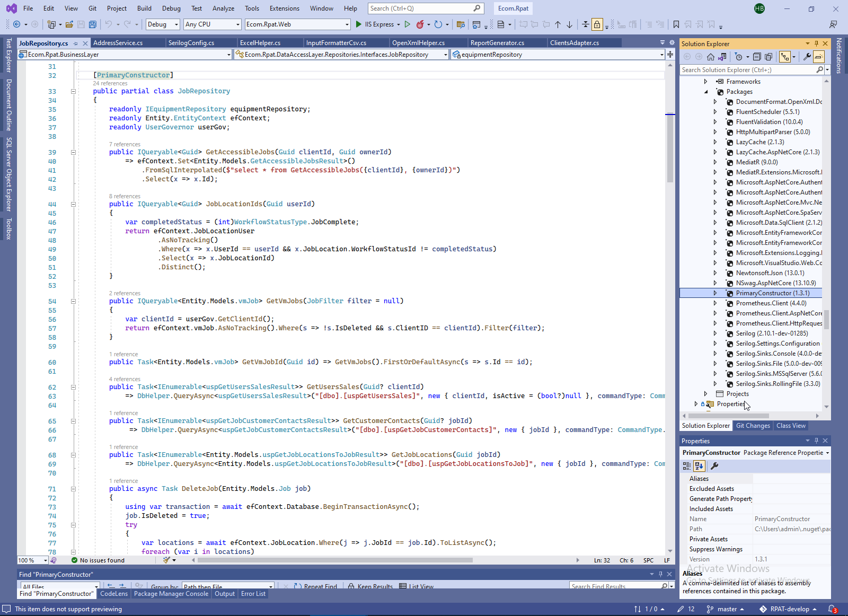Open the Debug configuration dropdown
The image size is (848, 616).
pyautogui.click(x=163, y=24)
